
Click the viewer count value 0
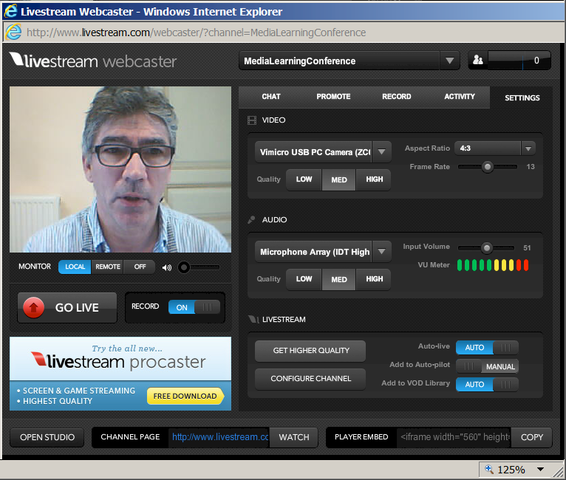pos(536,60)
